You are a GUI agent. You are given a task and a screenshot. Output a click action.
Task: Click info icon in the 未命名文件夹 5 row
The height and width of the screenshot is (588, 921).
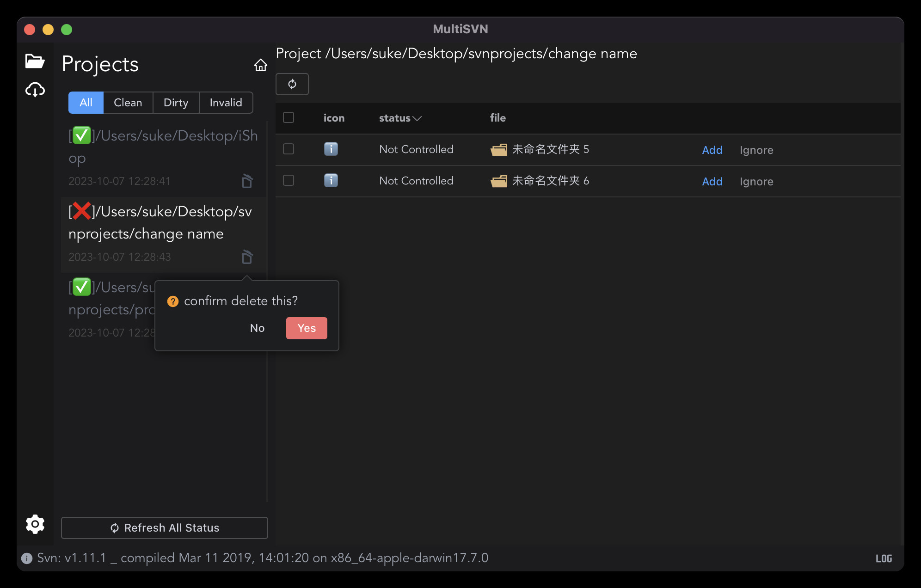tap(331, 149)
